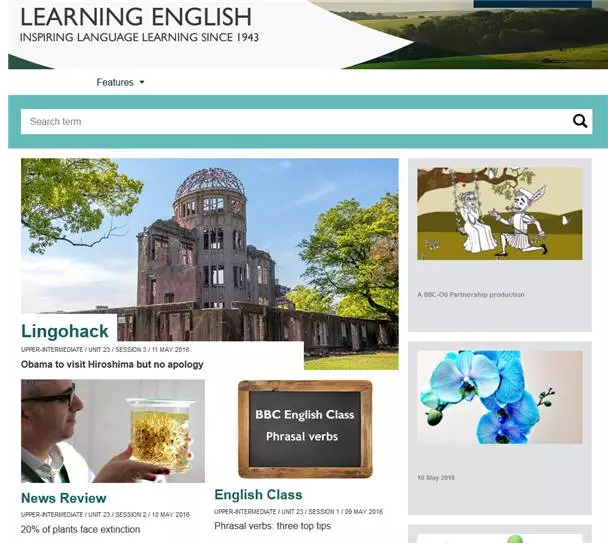Click 'A BBC-OU Partnership production' text
Screen dimensions: 608x549
pyautogui.click(x=471, y=295)
